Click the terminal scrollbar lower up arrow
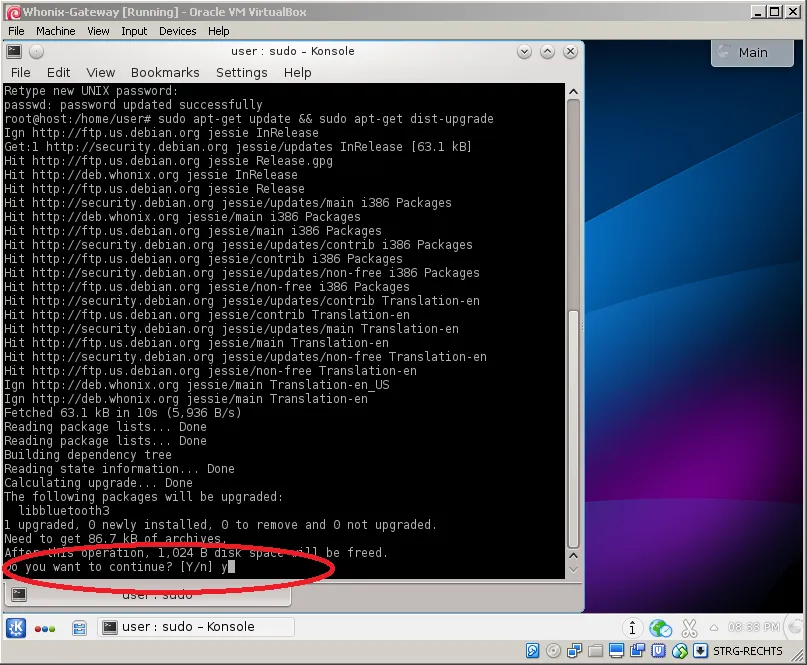Screen dimensions: 807x665 click(x=573, y=556)
